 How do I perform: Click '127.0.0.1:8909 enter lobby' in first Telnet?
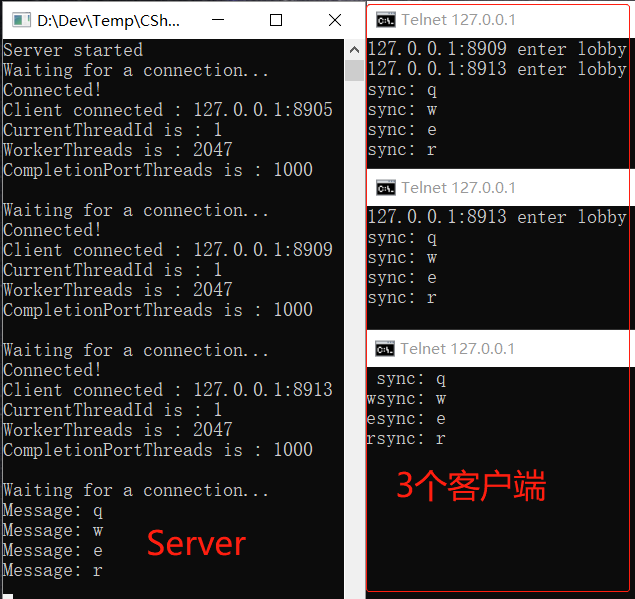point(497,49)
